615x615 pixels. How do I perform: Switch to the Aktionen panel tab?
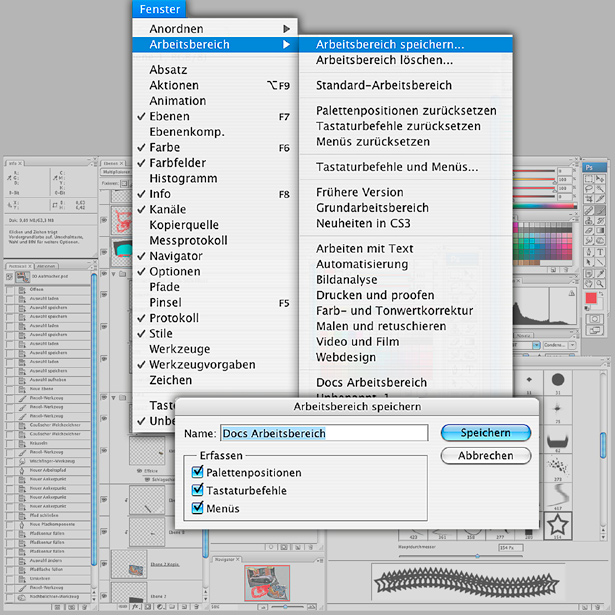tap(46, 266)
